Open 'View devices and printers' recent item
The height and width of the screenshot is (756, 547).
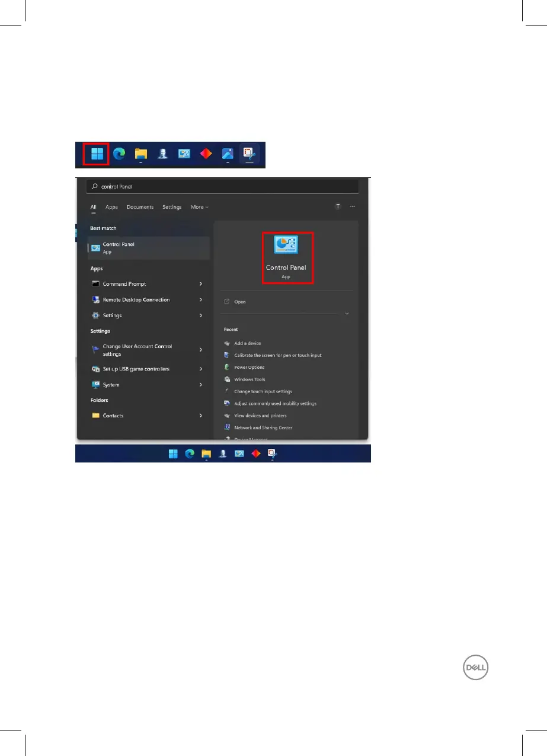(x=261, y=416)
